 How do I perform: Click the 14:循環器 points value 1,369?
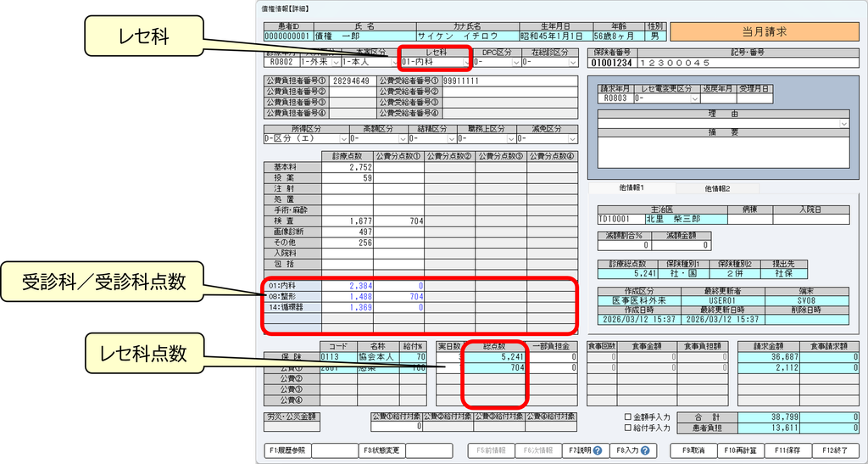pyautogui.click(x=347, y=307)
